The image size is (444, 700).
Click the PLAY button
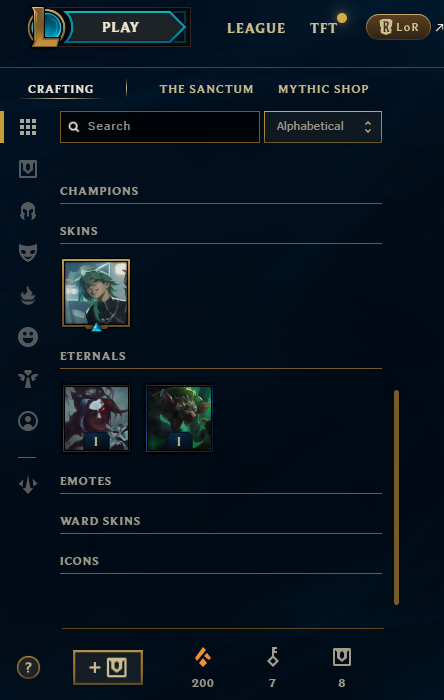point(120,27)
